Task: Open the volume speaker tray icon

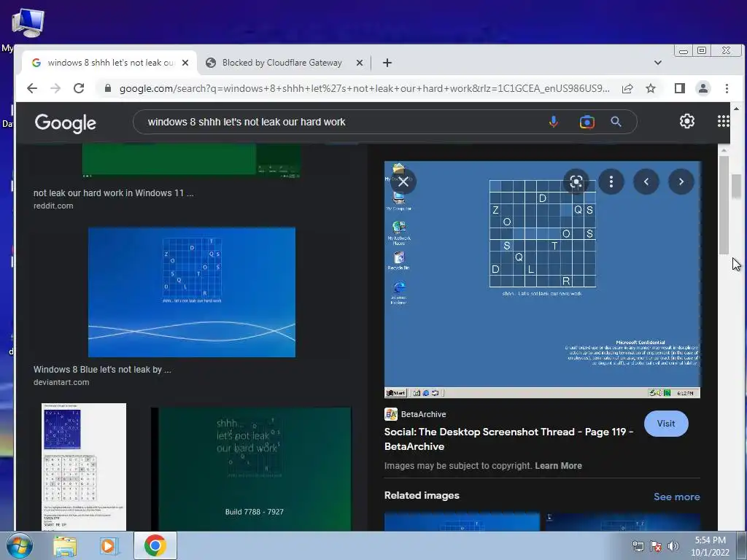Action: point(673,546)
